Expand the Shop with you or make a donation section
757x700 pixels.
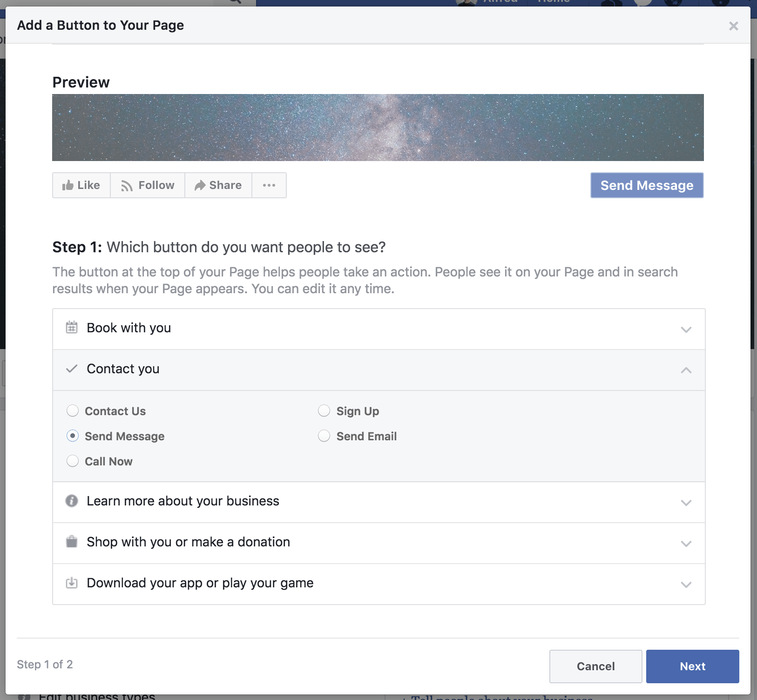pyautogui.click(x=685, y=543)
